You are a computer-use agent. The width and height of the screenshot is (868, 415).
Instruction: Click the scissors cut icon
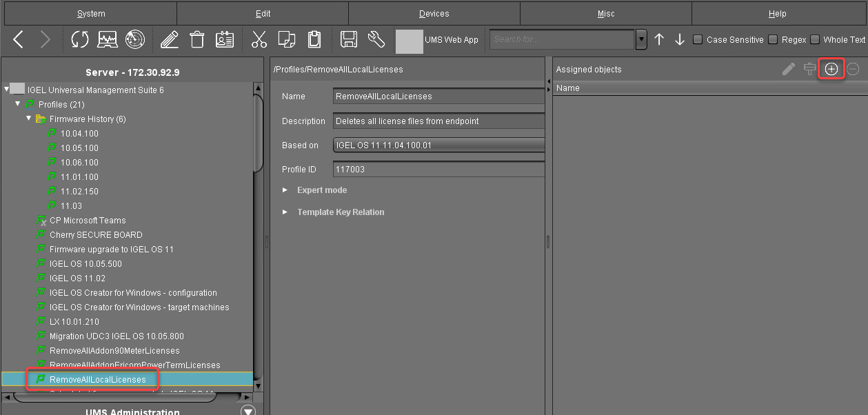pos(259,40)
